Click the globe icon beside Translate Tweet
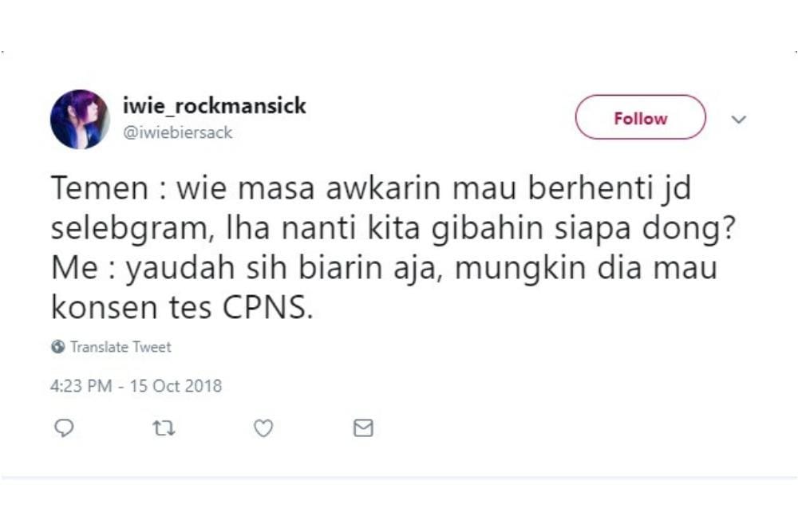798x532 pixels. point(57,347)
